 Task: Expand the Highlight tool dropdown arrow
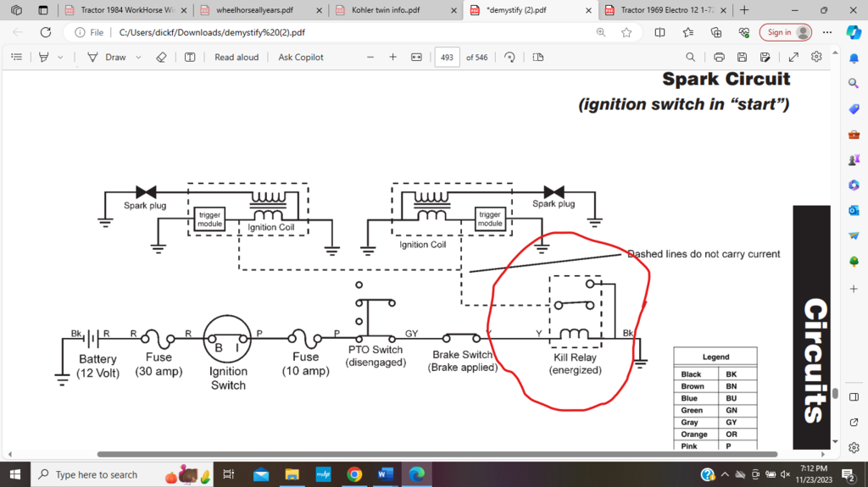coord(59,58)
